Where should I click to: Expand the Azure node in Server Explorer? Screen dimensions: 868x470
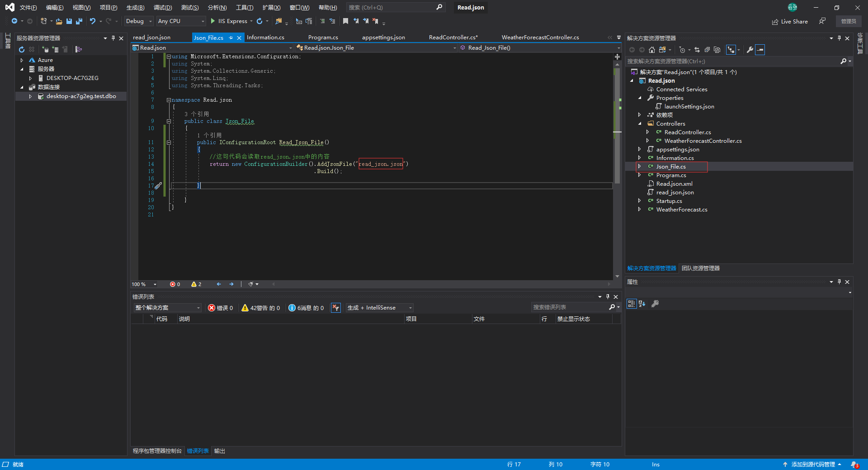click(x=22, y=60)
